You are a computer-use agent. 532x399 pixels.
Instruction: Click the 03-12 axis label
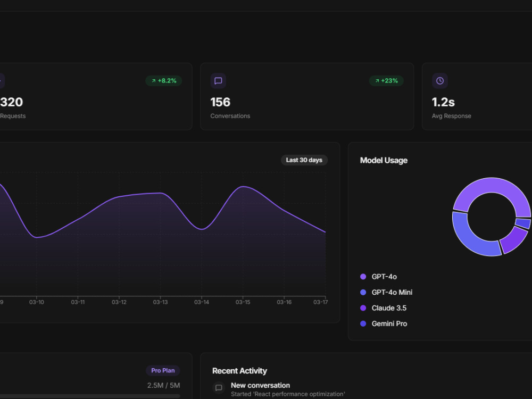119,302
